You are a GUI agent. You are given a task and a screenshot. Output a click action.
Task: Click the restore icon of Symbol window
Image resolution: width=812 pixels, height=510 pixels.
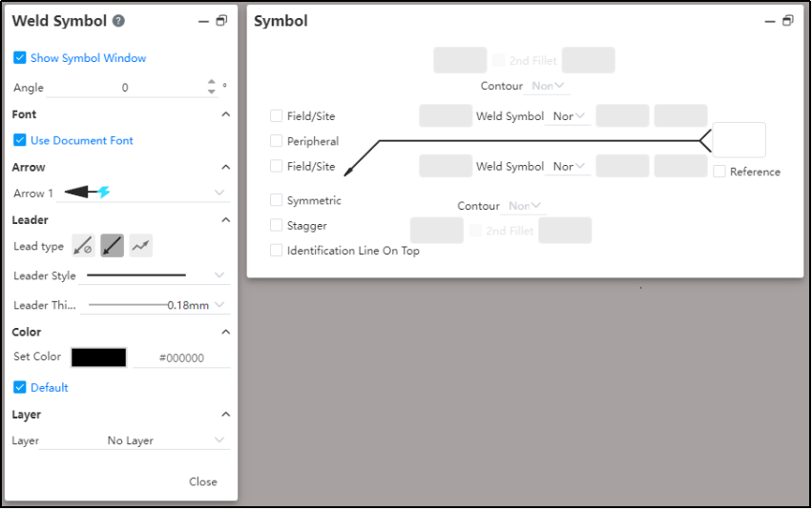[x=787, y=21]
